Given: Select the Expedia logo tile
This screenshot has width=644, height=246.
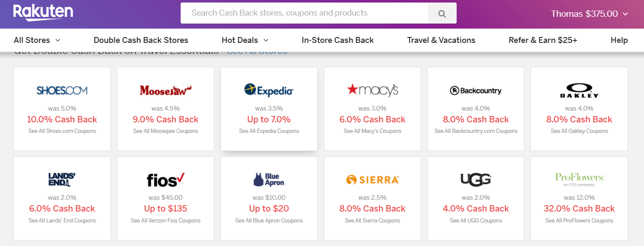Looking at the screenshot, I should [269, 90].
